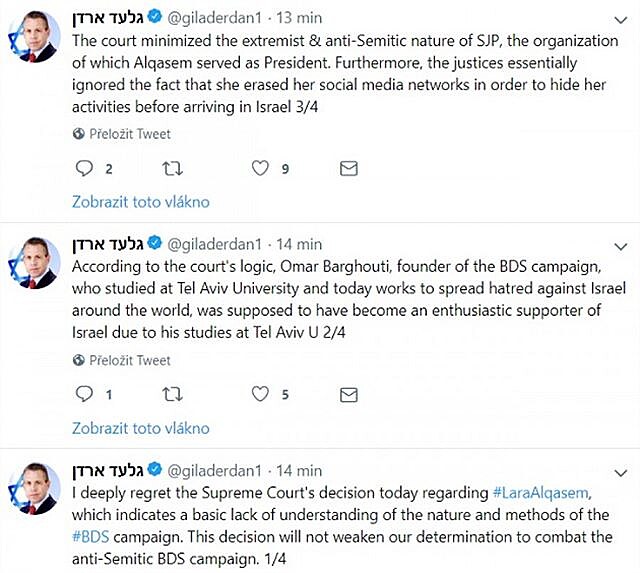Click Přeložit Tweet under the Barghouti tweet

[x=130, y=360]
